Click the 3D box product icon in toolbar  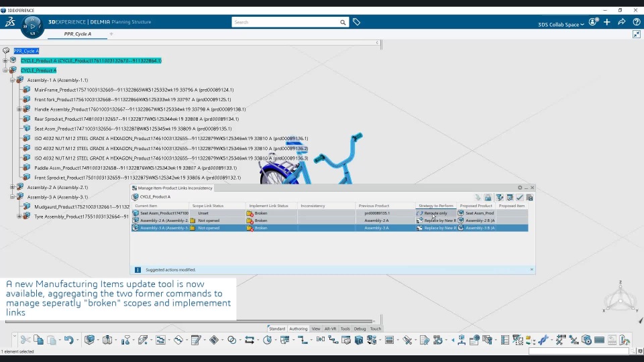[89, 340]
